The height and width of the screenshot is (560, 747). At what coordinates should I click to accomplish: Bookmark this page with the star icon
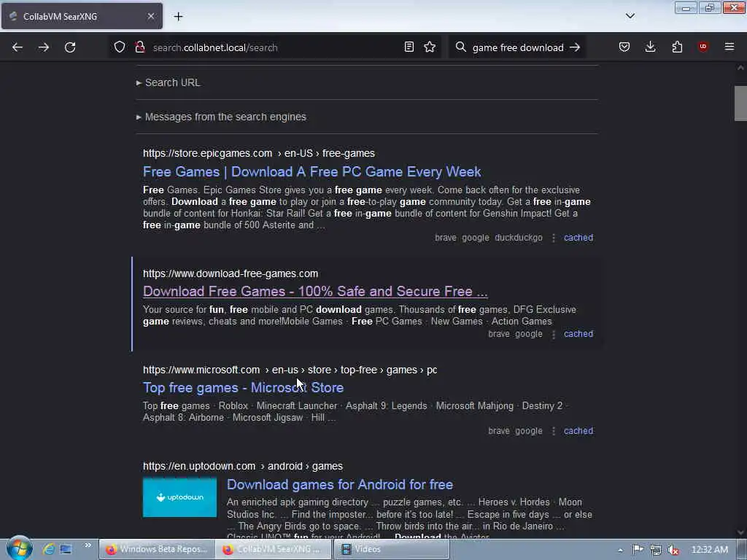(x=430, y=47)
